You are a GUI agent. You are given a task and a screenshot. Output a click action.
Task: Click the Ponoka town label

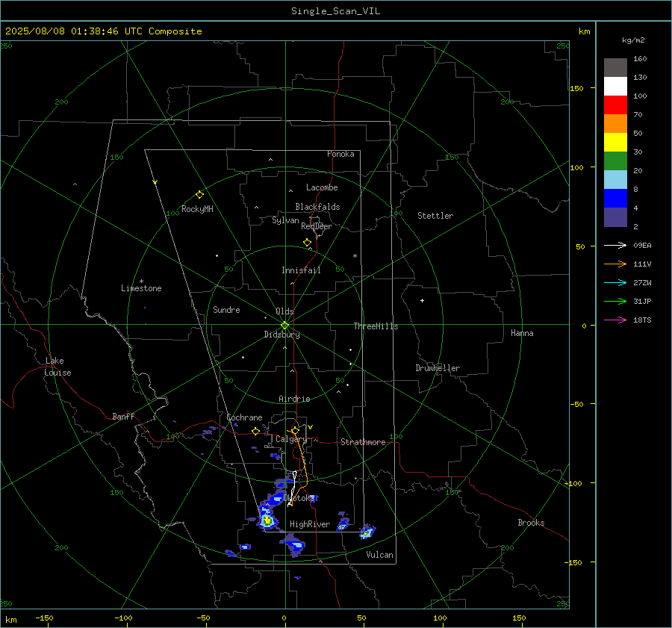pos(340,154)
